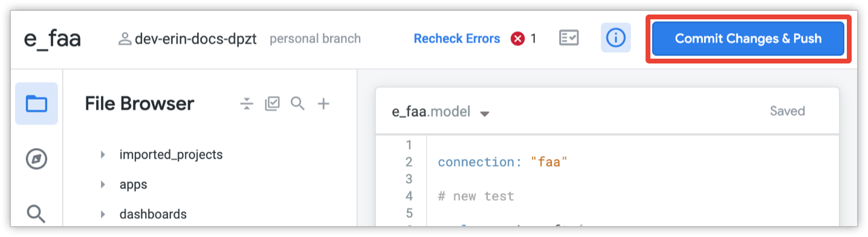The width and height of the screenshot is (868, 237).
Task: Toggle the info panel icon
Action: tap(615, 39)
